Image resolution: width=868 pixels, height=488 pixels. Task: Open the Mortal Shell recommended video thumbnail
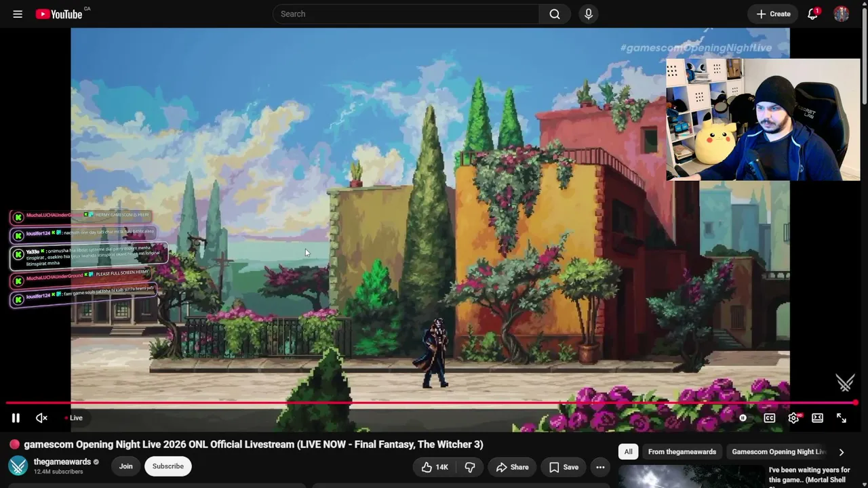[x=691, y=476]
